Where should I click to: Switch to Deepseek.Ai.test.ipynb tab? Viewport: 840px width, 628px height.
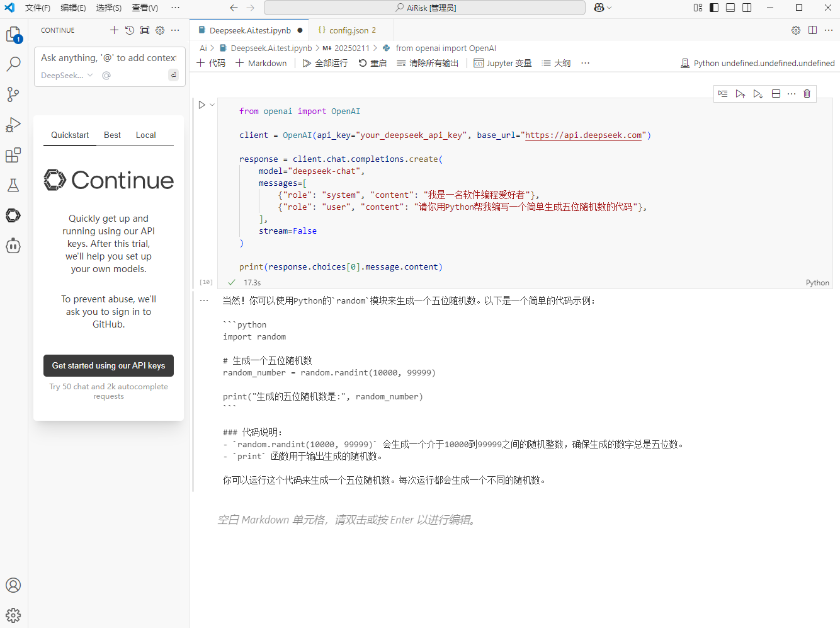[250, 30]
